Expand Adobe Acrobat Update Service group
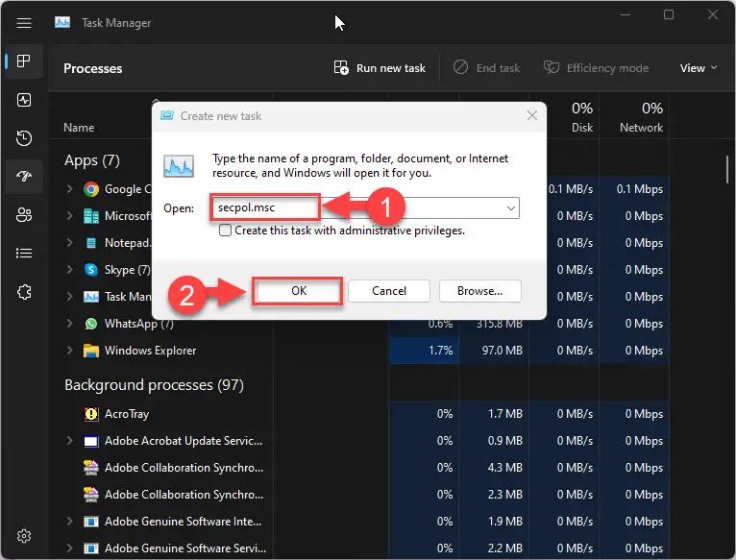 point(69,440)
